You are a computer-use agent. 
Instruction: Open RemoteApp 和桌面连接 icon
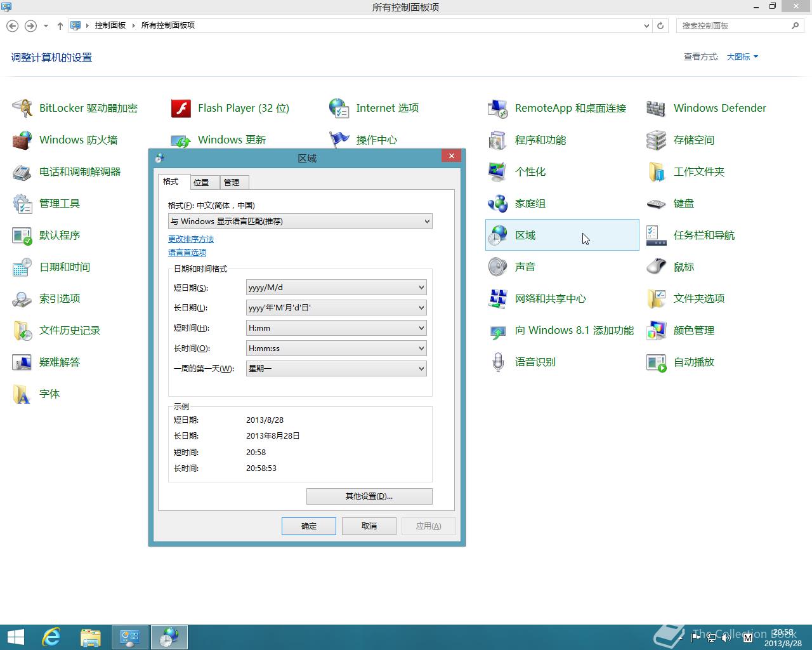pos(498,109)
